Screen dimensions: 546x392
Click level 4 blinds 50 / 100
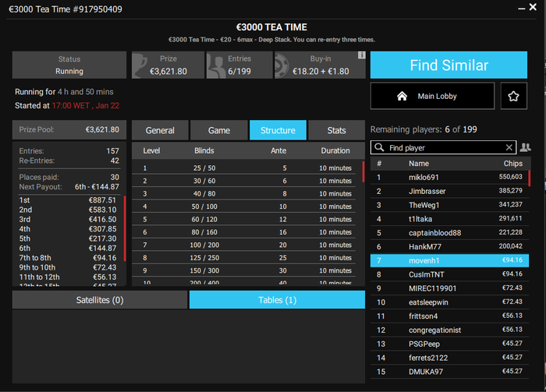pos(204,207)
